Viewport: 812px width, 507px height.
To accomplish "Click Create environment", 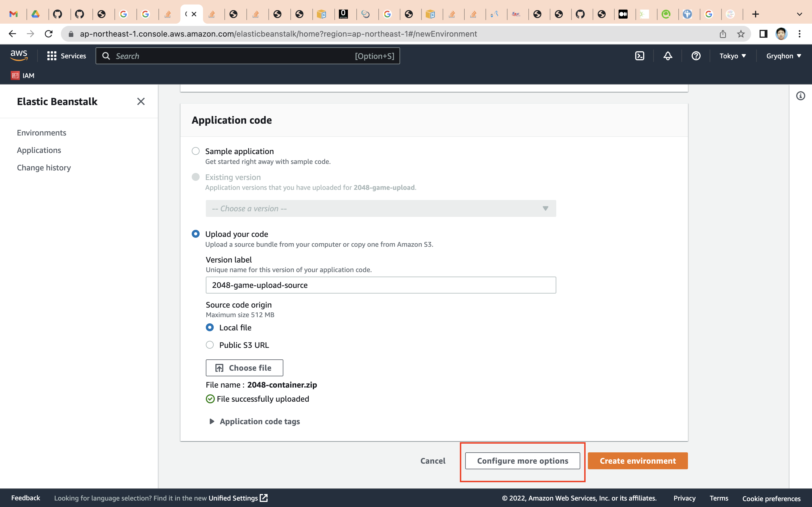I will (x=637, y=461).
